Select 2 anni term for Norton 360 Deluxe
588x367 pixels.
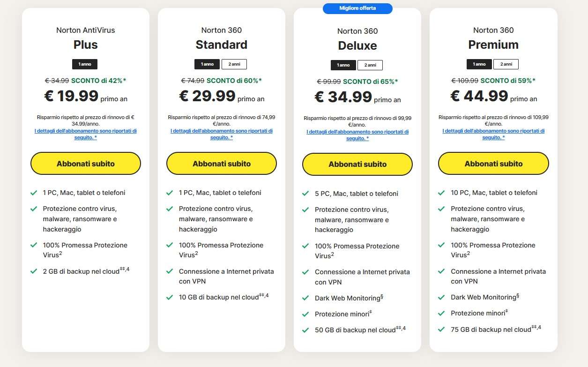coord(370,65)
